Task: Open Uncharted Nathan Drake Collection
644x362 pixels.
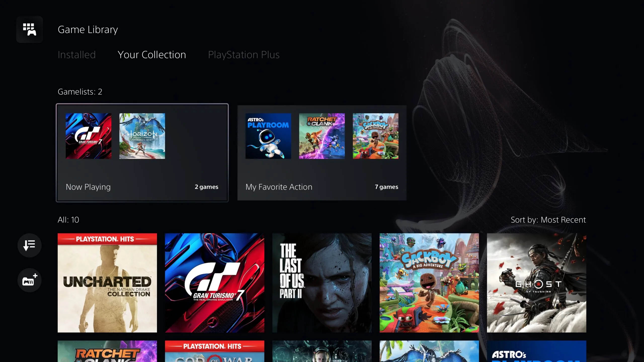Action: click(x=107, y=283)
